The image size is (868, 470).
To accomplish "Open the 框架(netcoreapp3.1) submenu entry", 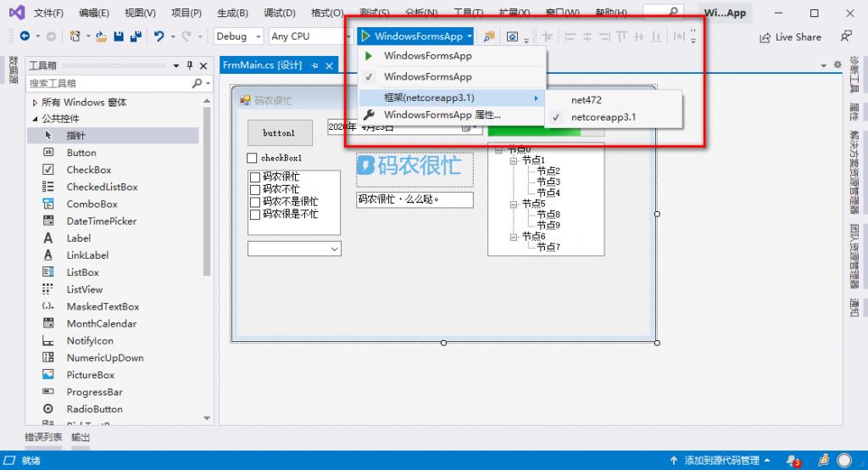I will coord(453,98).
